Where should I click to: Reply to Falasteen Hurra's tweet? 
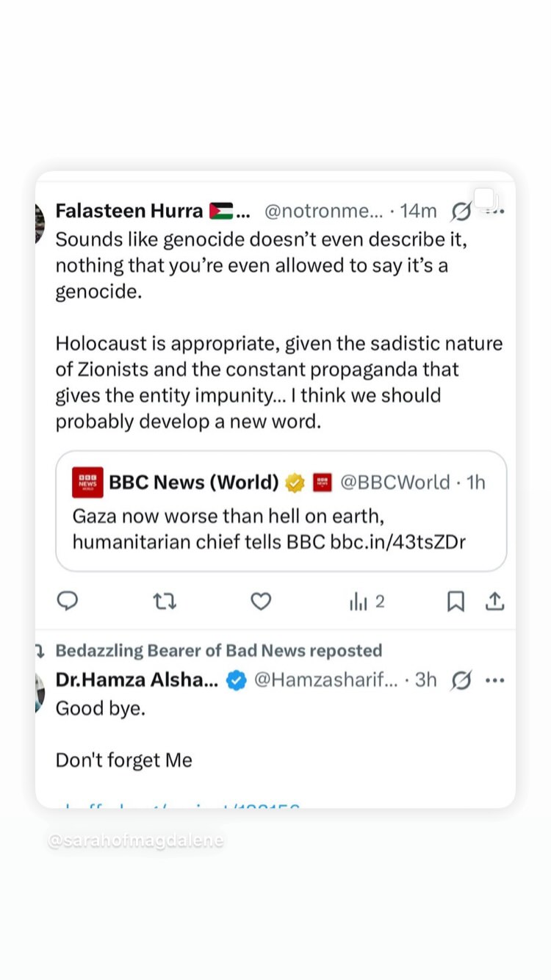click(68, 602)
